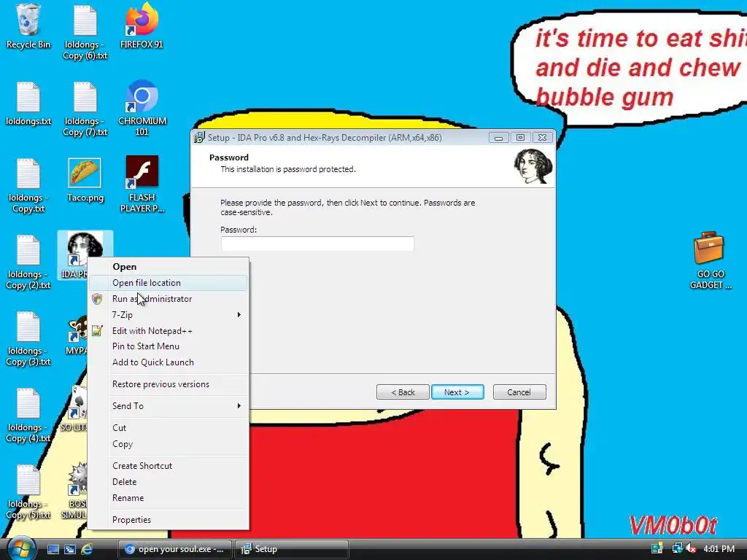Click the network tray icon
This screenshot has height=560, width=747.
click(x=676, y=548)
